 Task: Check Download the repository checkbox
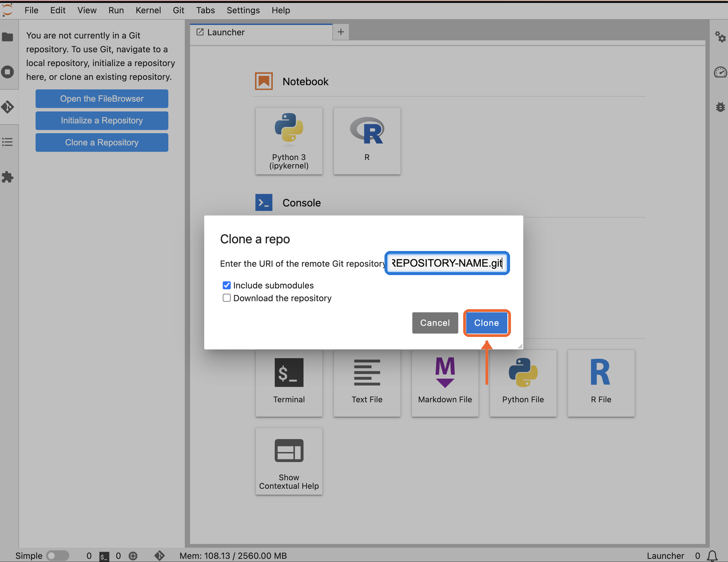click(x=227, y=298)
